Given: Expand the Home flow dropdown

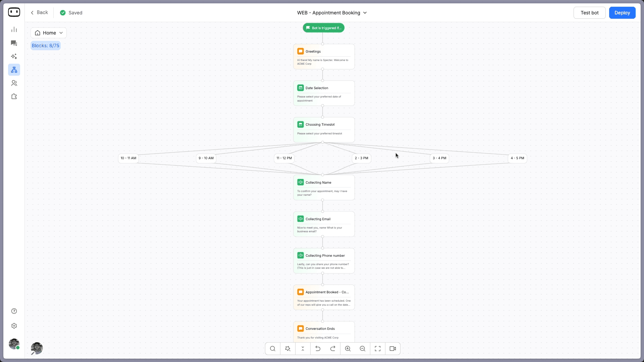Looking at the screenshot, I should (49, 33).
